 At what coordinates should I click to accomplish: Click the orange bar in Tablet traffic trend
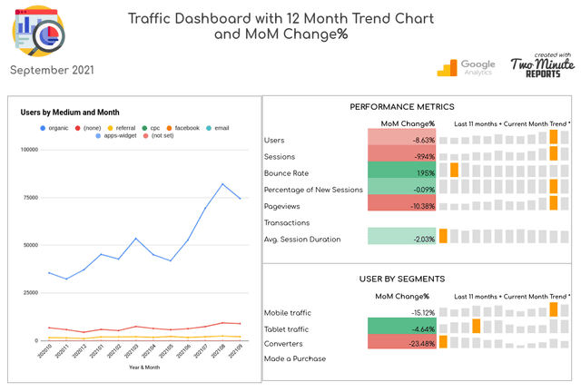click(476, 326)
